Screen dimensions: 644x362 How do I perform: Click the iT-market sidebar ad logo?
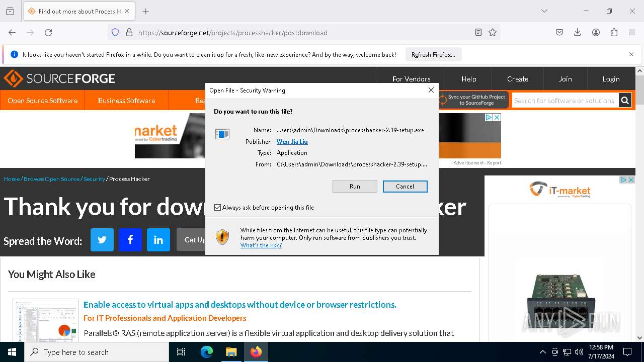coord(559,190)
